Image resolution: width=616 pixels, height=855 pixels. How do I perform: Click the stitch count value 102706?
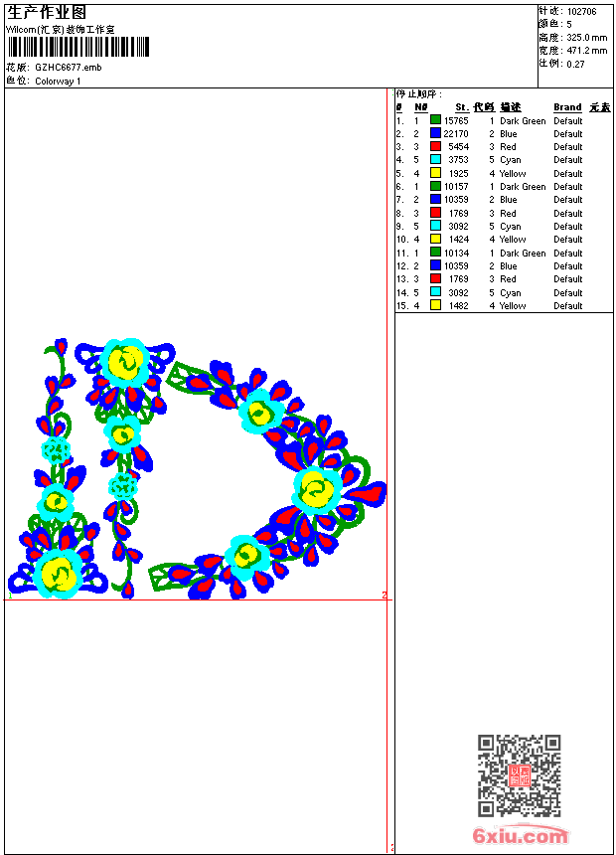tap(581, 12)
